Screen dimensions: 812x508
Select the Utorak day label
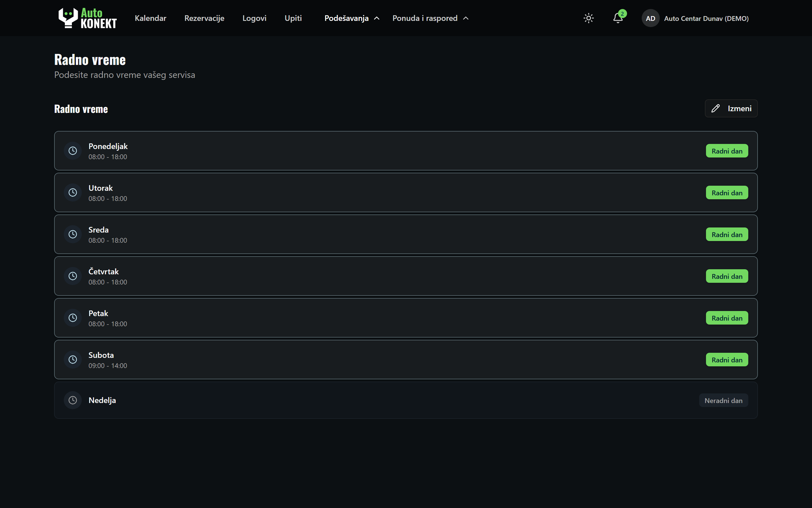point(101,188)
